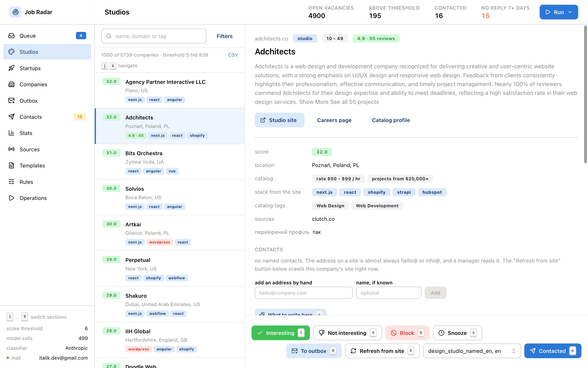Viewport: 588px width, 368px height.
Task: Open the design_studio_named_en template selector
Action: (472, 351)
